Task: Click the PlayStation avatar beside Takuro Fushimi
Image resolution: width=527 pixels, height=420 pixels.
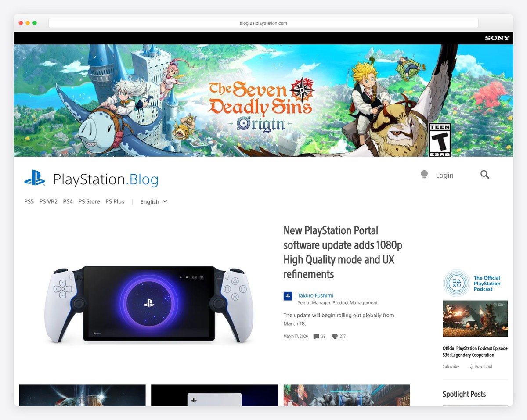Action: point(288,296)
